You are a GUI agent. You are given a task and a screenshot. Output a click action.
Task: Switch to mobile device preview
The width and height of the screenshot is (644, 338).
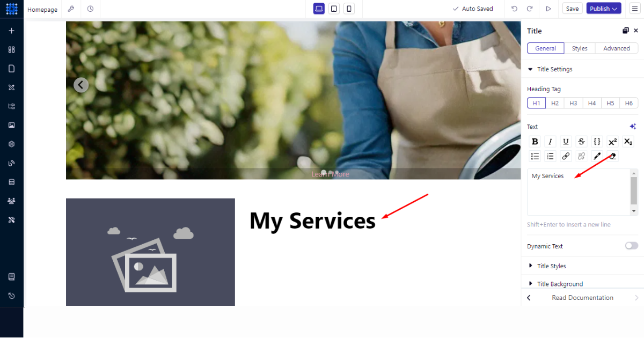pyautogui.click(x=349, y=9)
